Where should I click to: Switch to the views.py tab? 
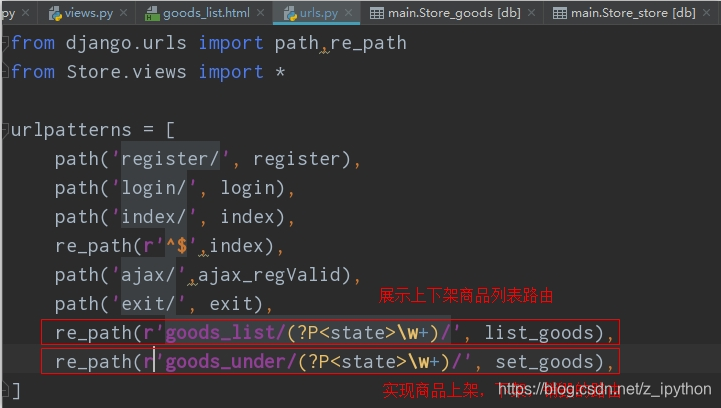pos(88,13)
